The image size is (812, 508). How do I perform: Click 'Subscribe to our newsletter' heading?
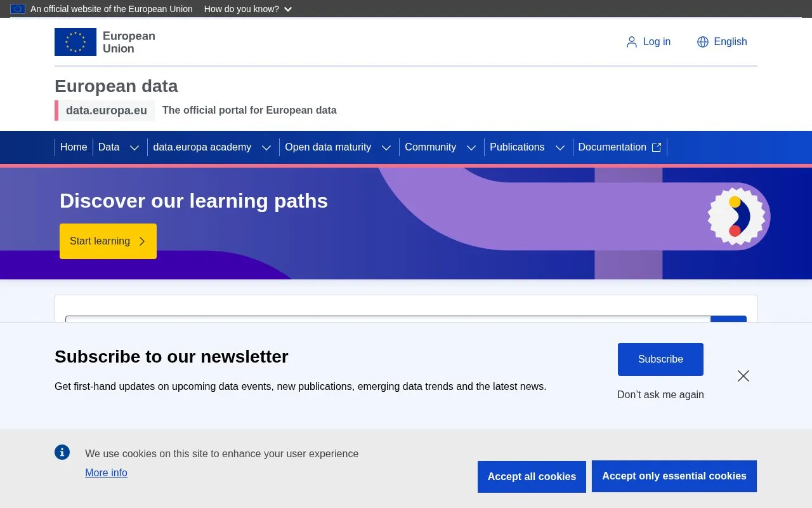coord(171,357)
